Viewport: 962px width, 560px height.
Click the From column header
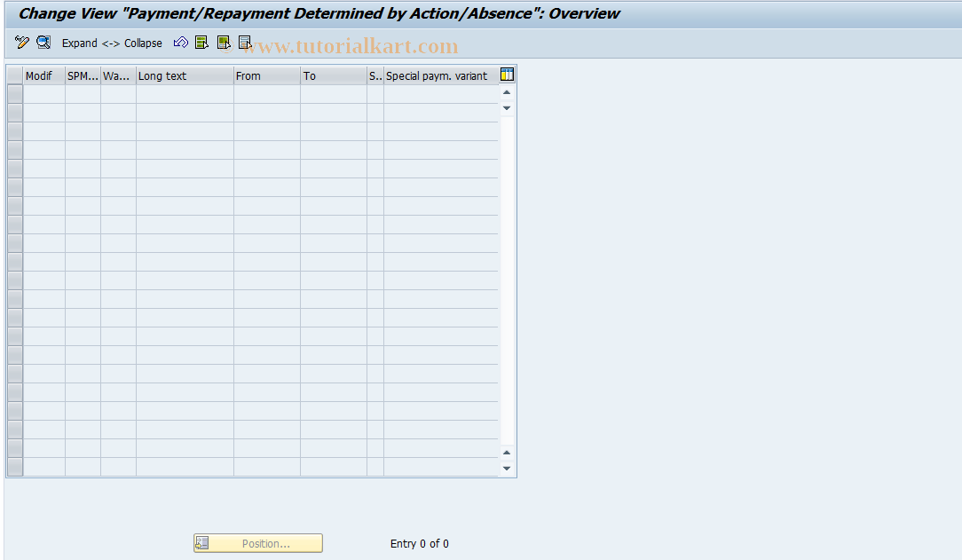pos(267,75)
